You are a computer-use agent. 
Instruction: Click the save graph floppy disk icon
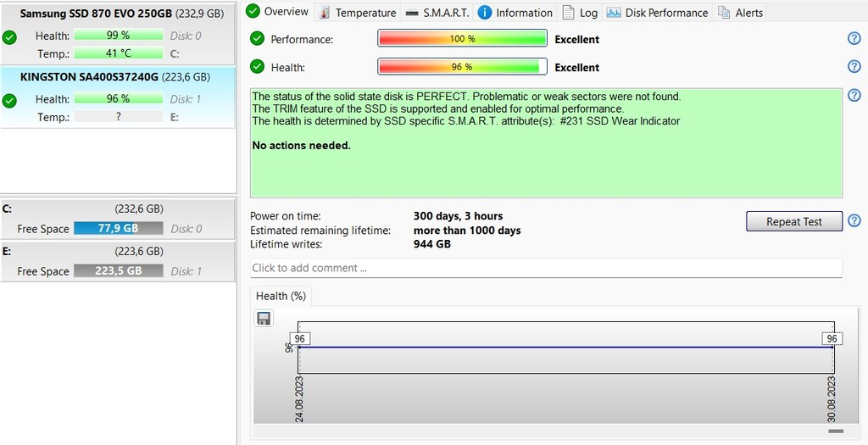264,318
